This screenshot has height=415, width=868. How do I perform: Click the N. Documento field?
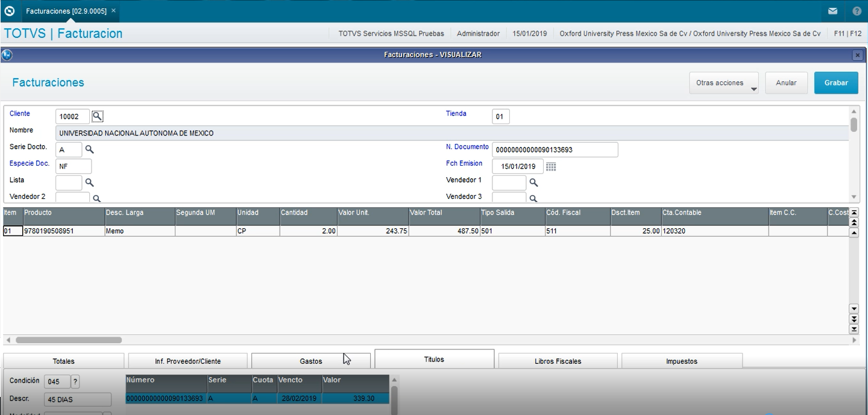click(x=555, y=149)
